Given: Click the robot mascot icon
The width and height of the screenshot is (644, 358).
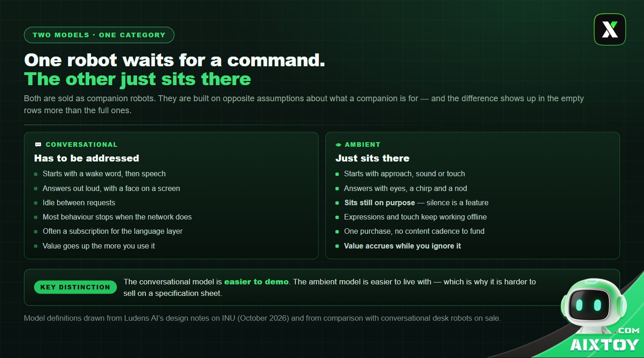Looking at the screenshot, I should point(593,306).
